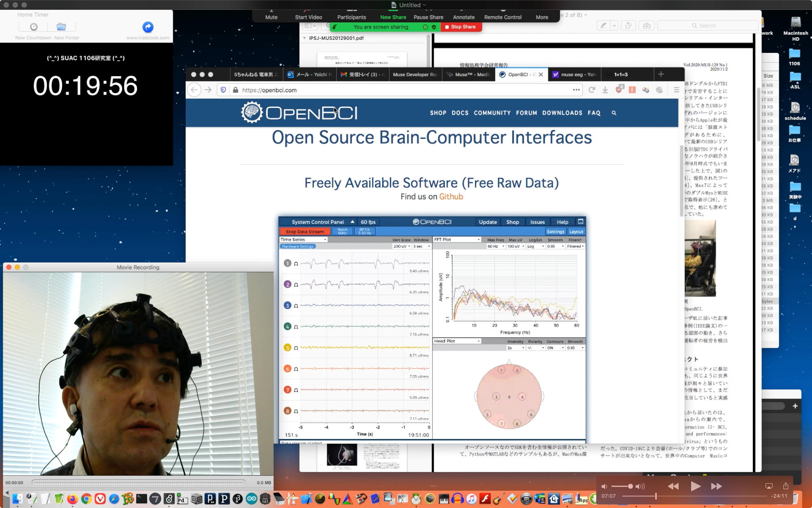Image resolution: width=812 pixels, height=508 pixels.
Task: Click the Movie Recording progress bar
Action: click(x=138, y=482)
